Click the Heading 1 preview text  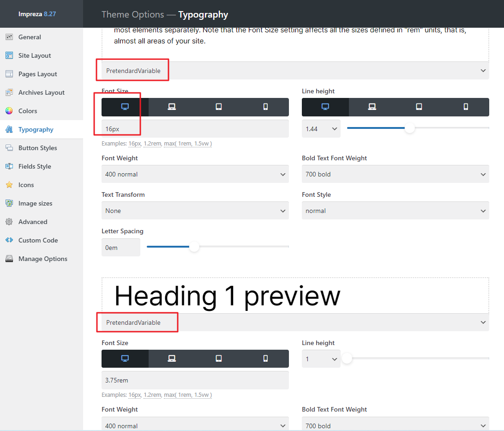click(x=227, y=296)
